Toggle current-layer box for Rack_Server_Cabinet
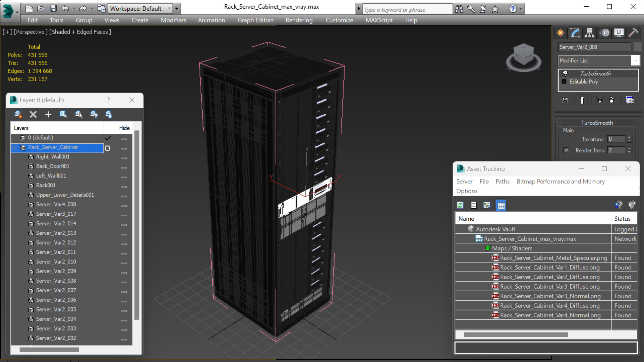This screenshot has width=644, height=362. tap(108, 148)
